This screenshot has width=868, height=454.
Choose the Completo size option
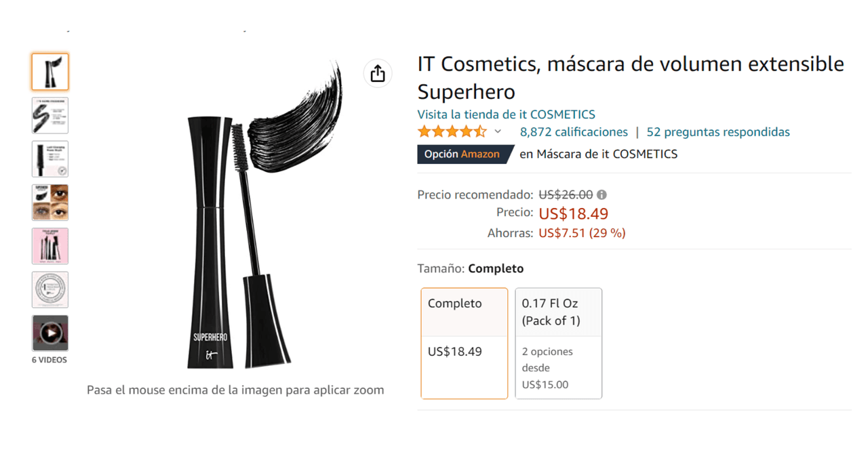(465, 343)
